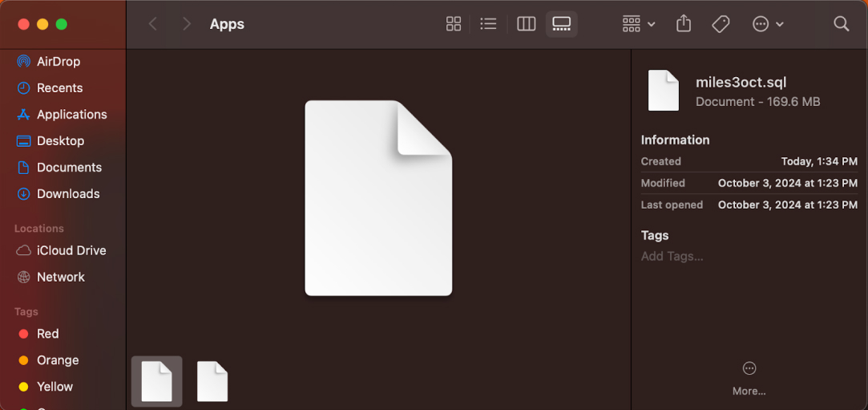
Task: Open the Applications folder in sidebar
Action: pyautogui.click(x=71, y=115)
